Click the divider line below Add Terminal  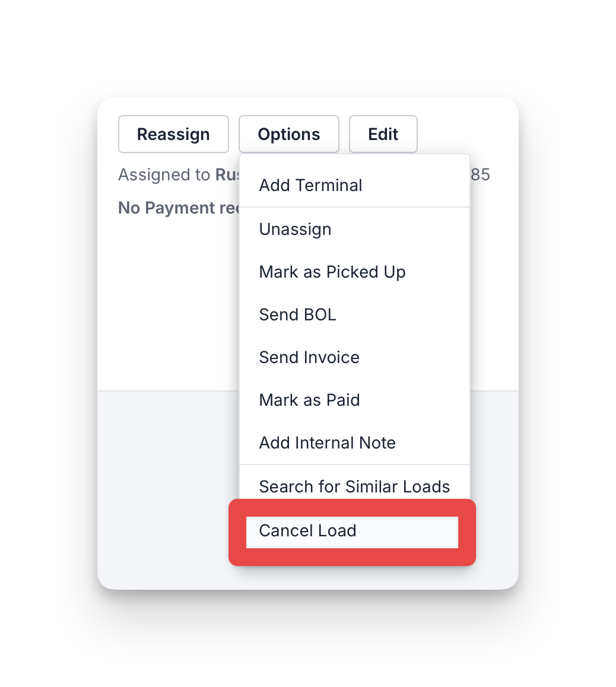[x=354, y=207]
